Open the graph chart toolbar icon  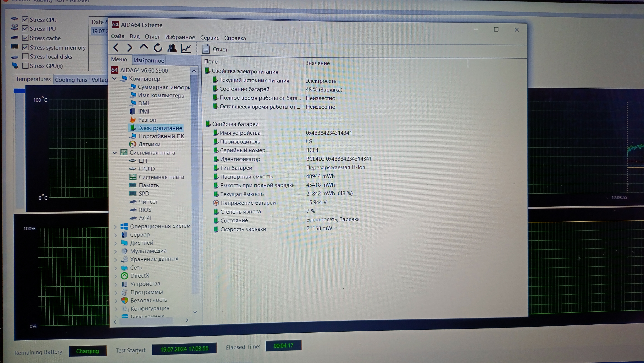(186, 48)
